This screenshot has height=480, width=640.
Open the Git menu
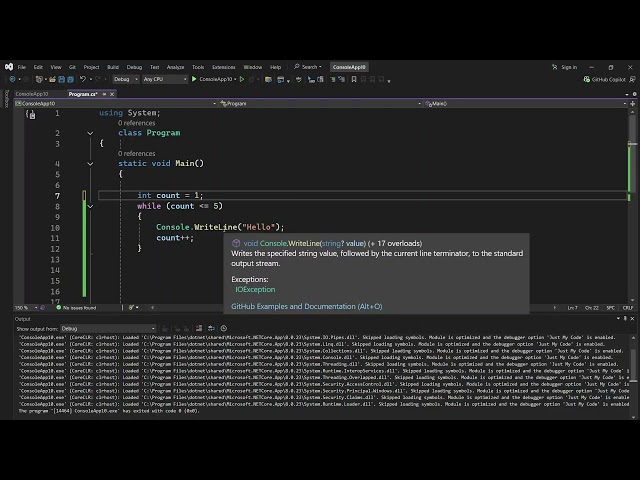pos(72,67)
